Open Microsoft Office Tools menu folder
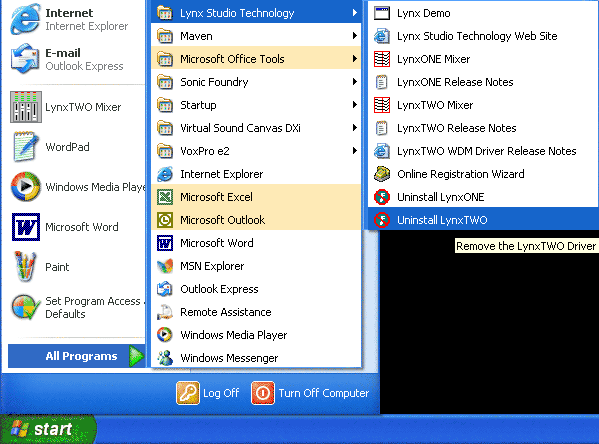Image resolution: width=599 pixels, height=444 pixels. [x=256, y=59]
